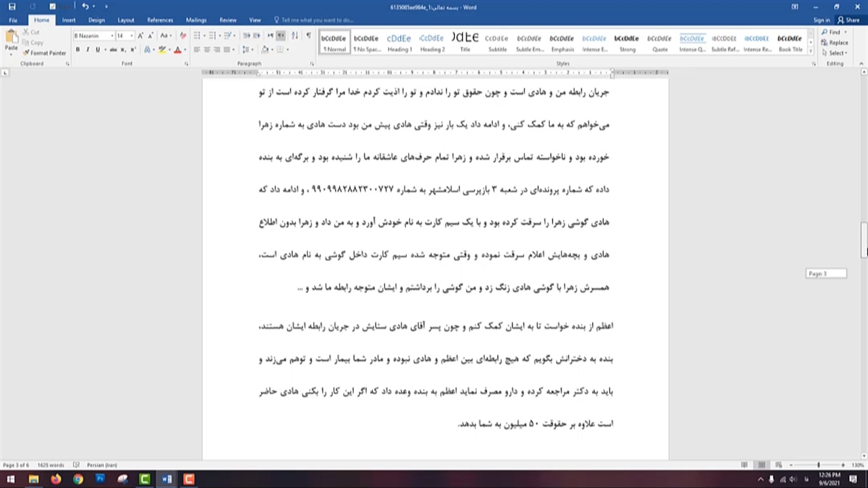
Task: Click the Tell me what you want search box
Action: 317,20
